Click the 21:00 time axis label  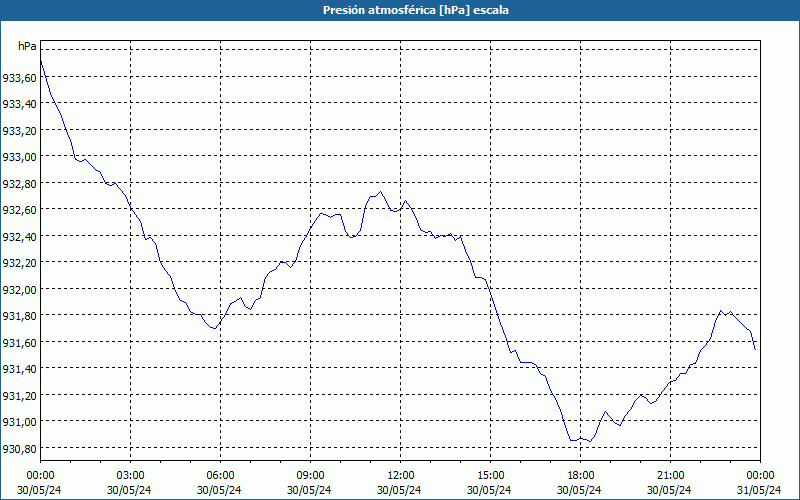tap(670, 476)
